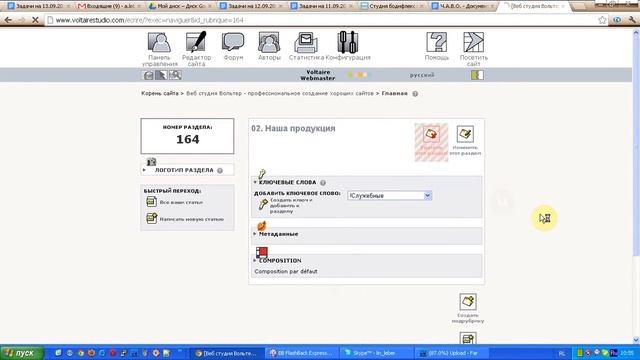640x360 pixels.
Task: Click the Корень сайта breadcrumb link
Action: point(160,93)
